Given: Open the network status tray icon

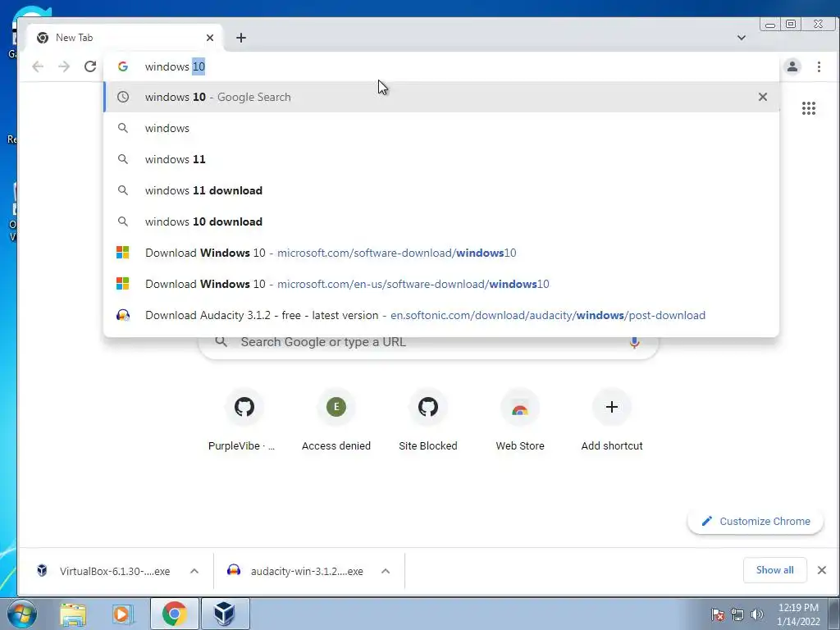Looking at the screenshot, I should point(737,614).
